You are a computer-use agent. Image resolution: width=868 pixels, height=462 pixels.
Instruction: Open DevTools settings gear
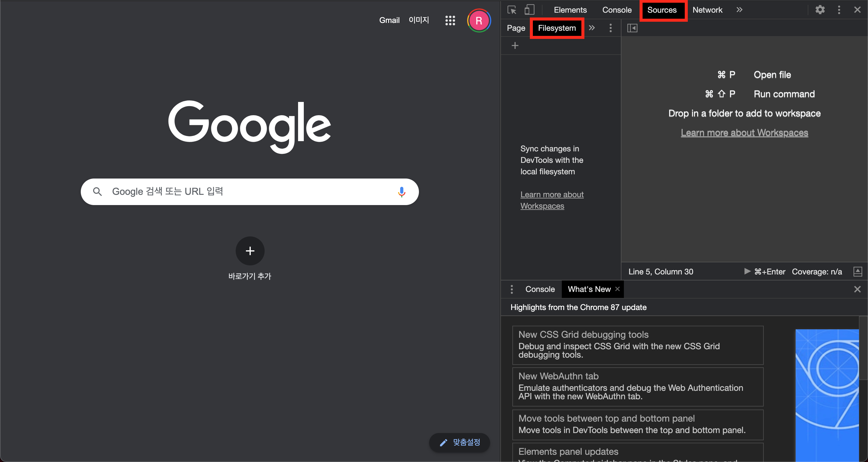tap(820, 10)
